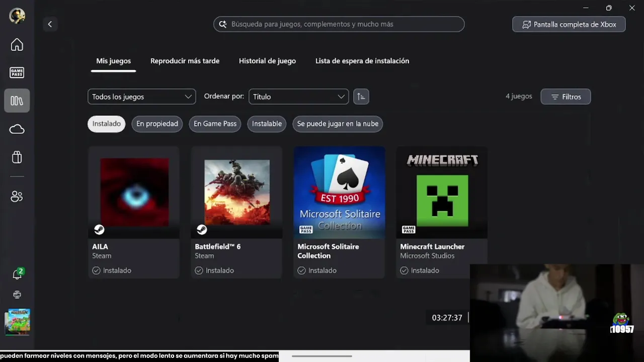The width and height of the screenshot is (644, 362).
Task: Toggle the Instalable filter chip
Action: (x=267, y=124)
